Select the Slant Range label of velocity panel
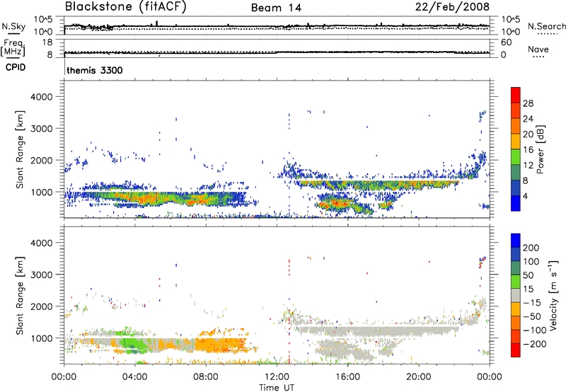The image size is (566, 392). [x=21, y=295]
